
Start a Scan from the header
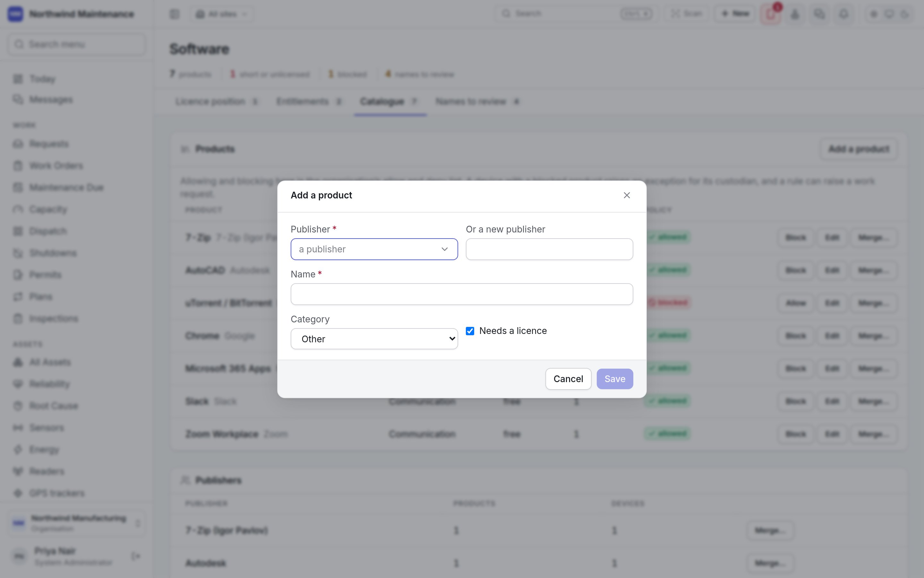687,14
